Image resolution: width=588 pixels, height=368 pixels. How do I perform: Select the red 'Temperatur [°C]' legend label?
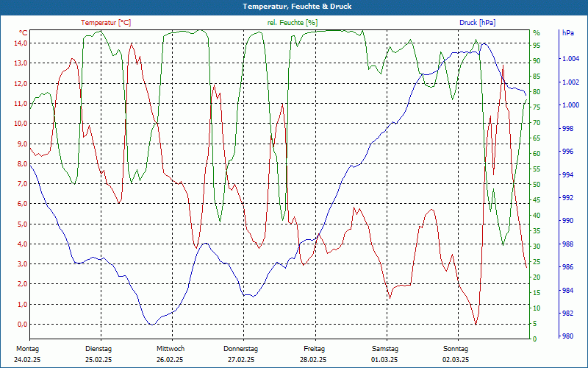tap(106, 23)
